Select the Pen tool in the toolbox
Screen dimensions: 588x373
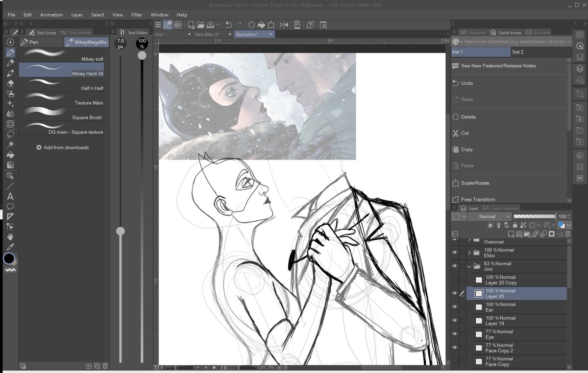(x=10, y=52)
